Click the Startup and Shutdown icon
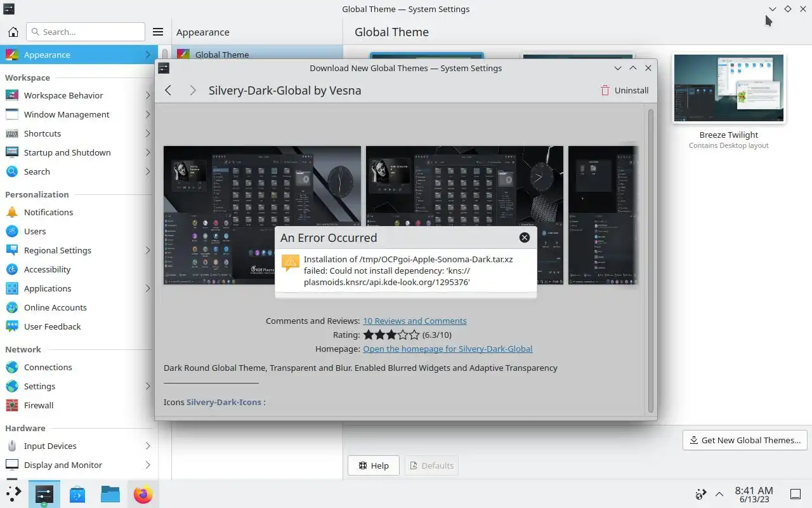The width and height of the screenshot is (812, 508). (x=12, y=152)
